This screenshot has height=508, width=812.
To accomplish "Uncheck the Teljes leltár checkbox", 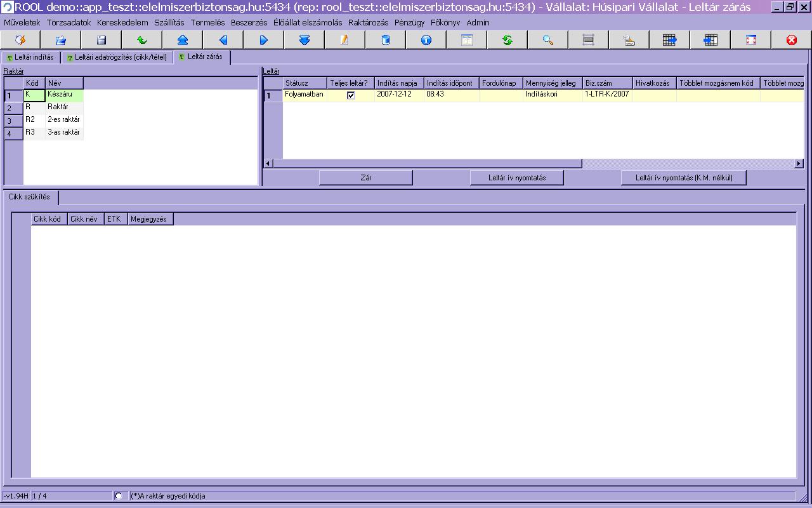I will pos(351,95).
